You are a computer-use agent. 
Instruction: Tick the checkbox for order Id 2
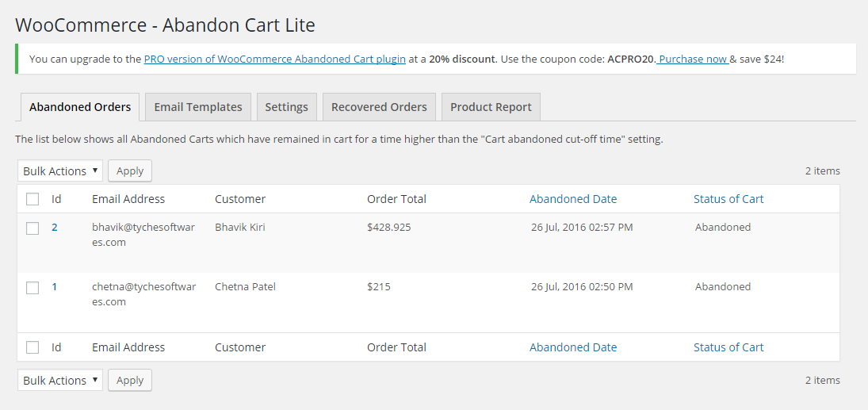33,228
